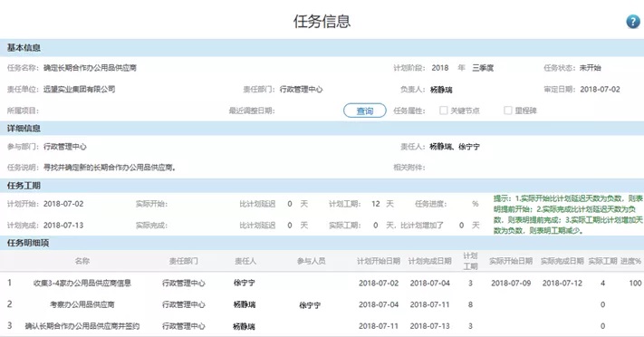Click the 任务工期 section header
This screenshot has height=337, width=644.
pos(322,186)
